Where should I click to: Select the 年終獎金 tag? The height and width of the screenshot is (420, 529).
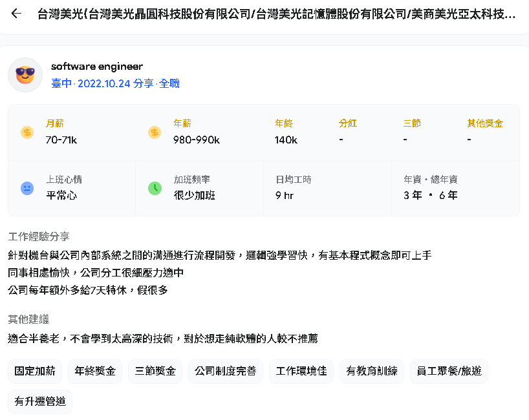coord(95,371)
